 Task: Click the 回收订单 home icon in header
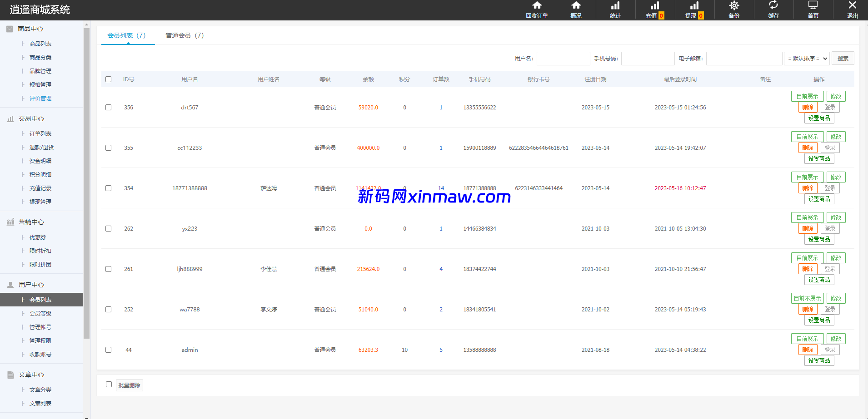(537, 6)
